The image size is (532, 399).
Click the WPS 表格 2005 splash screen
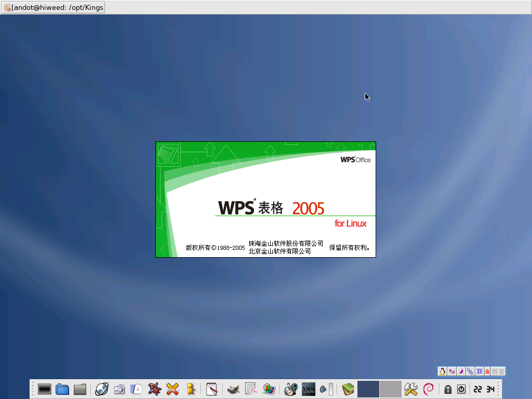(x=265, y=199)
